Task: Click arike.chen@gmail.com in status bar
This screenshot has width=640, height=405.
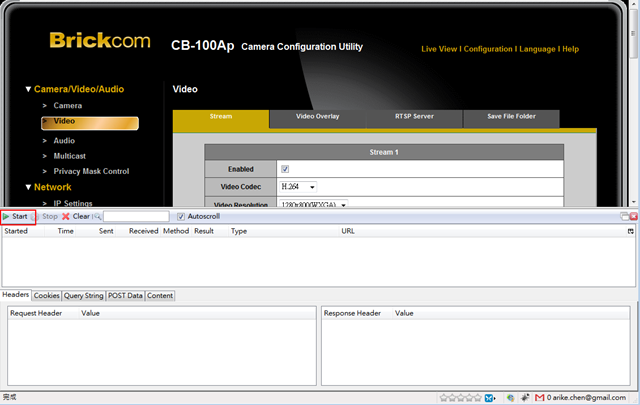Action: coord(589,397)
